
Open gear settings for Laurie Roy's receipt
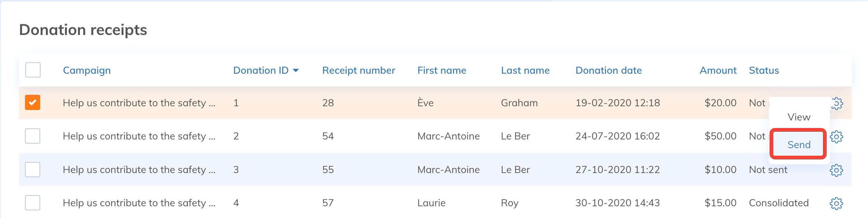tap(836, 203)
